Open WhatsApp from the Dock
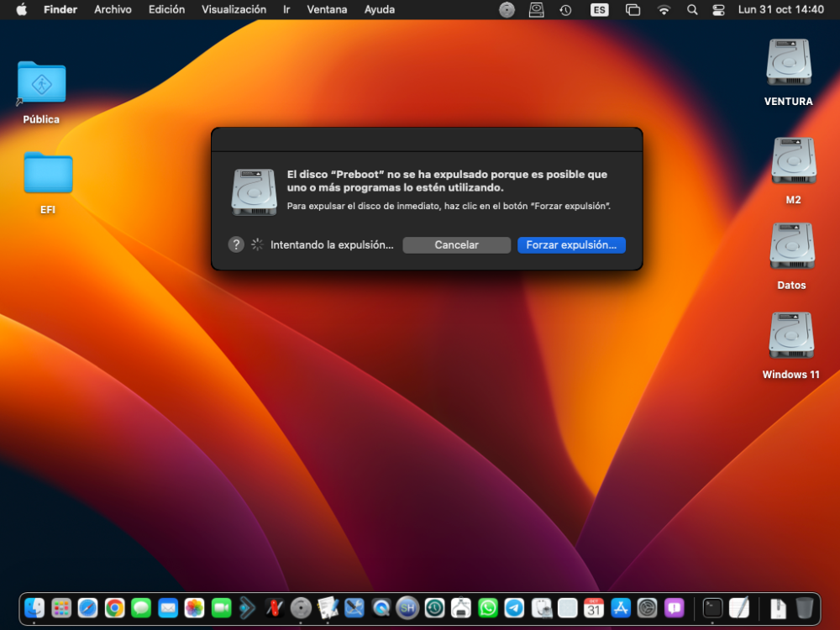The width and height of the screenshot is (840, 630). (x=487, y=608)
